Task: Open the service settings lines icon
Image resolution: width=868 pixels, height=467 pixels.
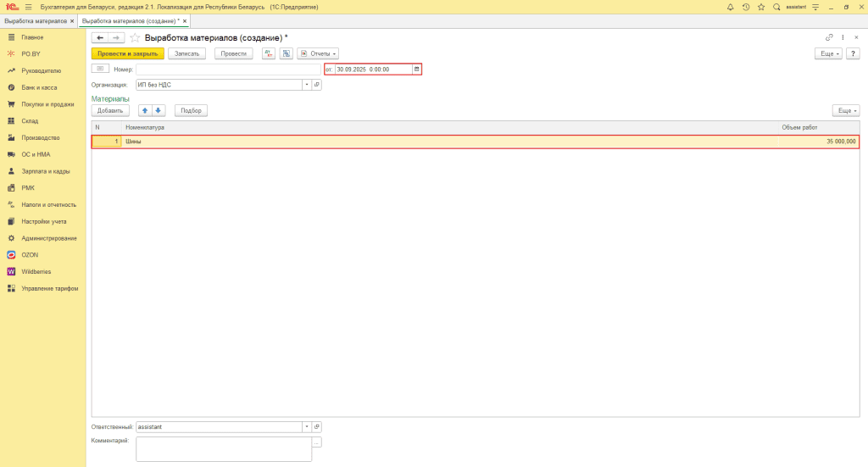Action: point(815,7)
